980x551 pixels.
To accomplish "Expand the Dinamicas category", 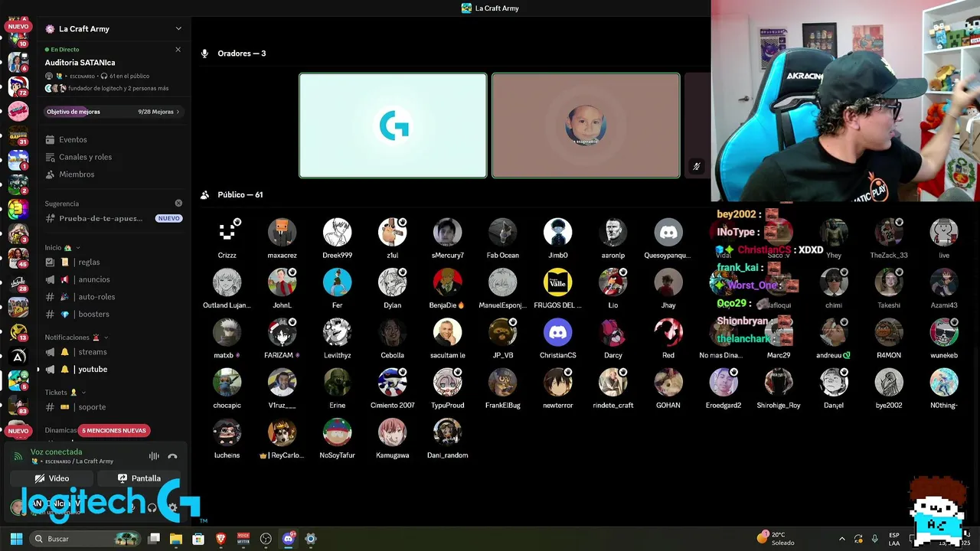I will (61, 430).
